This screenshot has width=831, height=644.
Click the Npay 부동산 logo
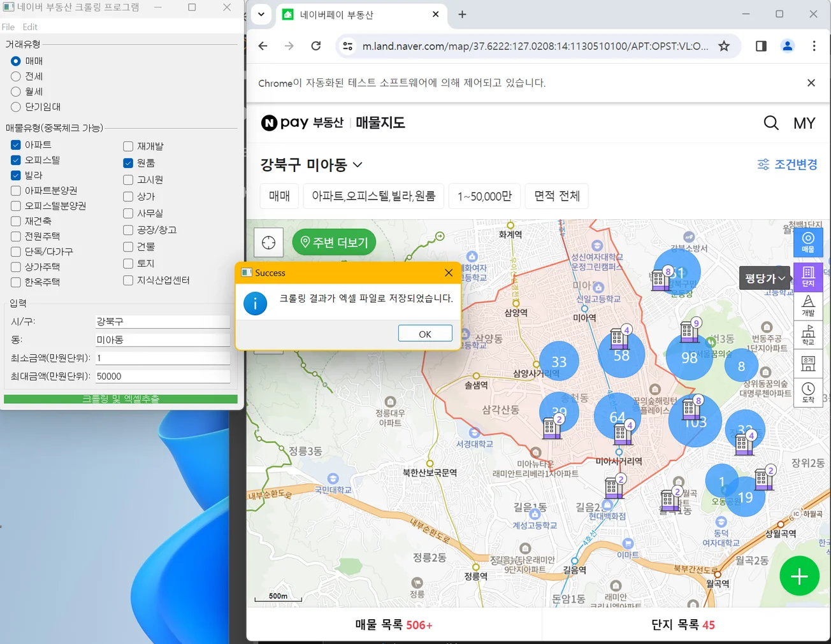302,123
